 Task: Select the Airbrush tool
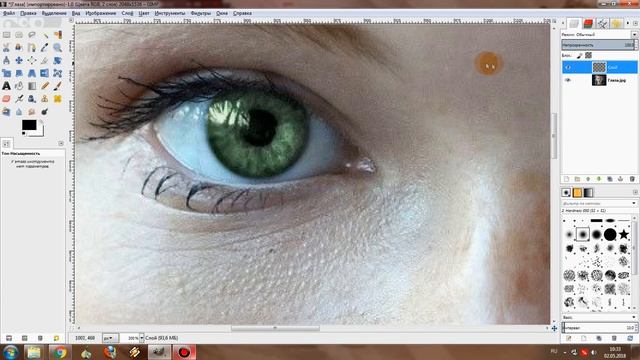19,99
